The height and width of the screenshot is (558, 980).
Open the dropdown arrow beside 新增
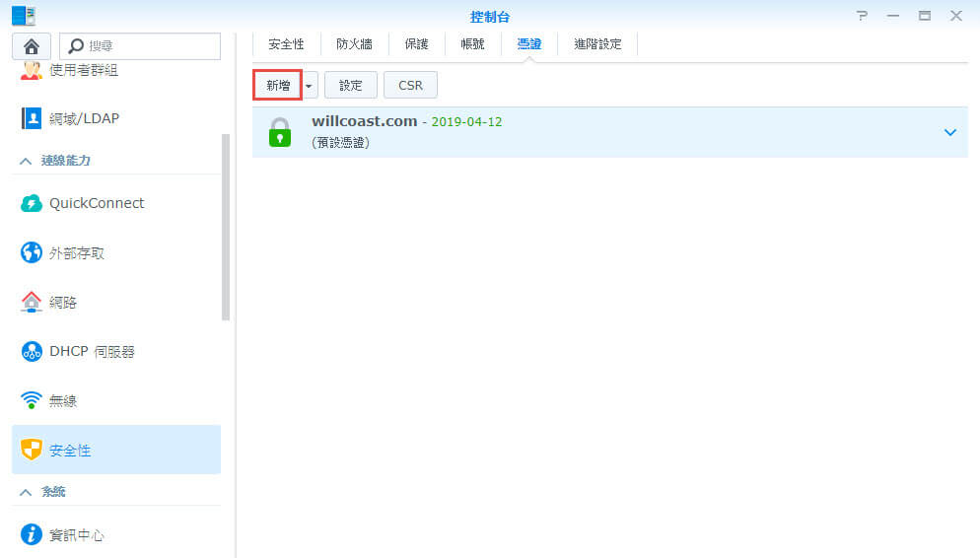310,86
